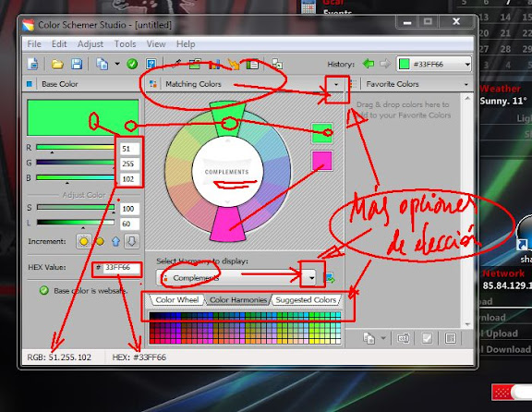Viewport: 532px width, 412px height.
Task: Switch to the Color Wheel tab
Action: click(176, 300)
